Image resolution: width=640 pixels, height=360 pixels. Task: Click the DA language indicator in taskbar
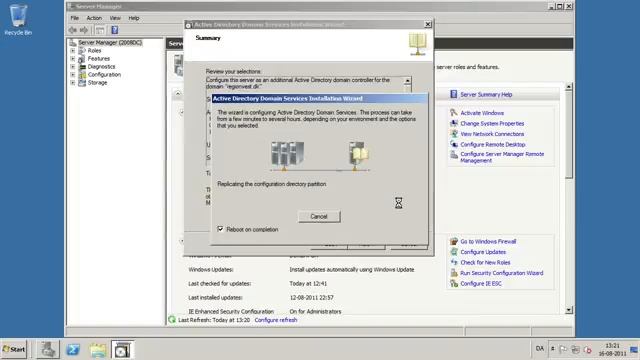click(x=540, y=349)
